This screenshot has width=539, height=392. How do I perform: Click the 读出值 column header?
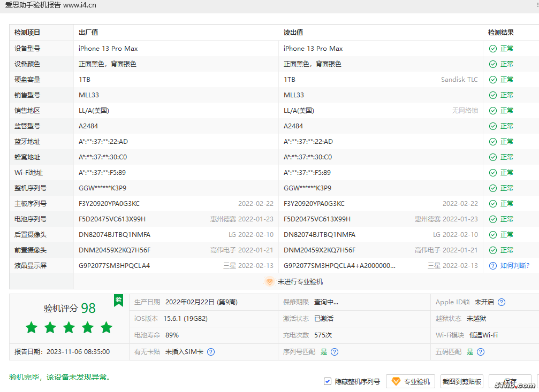[x=293, y=33]
